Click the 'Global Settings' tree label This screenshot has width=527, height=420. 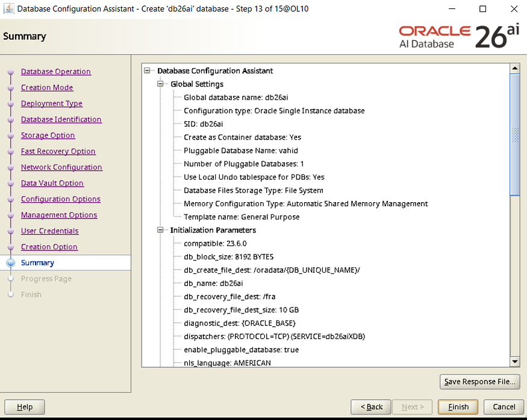pos(196,84)
